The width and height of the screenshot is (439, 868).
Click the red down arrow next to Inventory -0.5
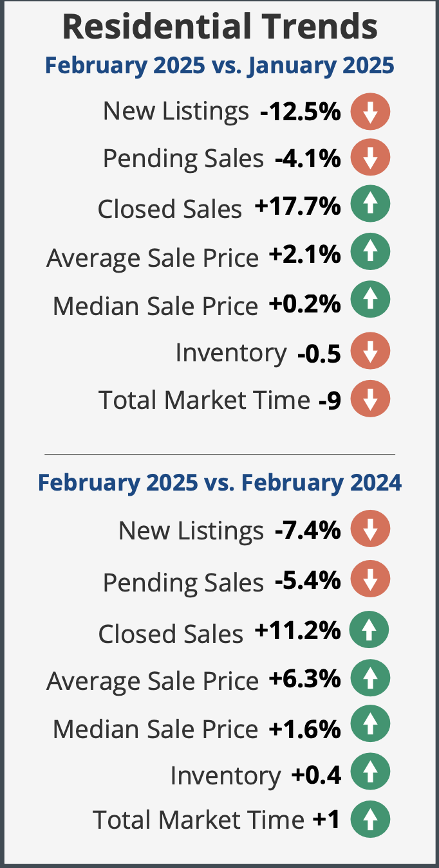pyautogui.click(x=370, y=351)
